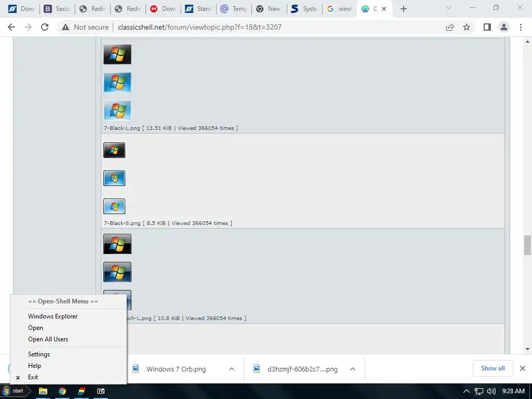The width and height of the screenshot is (532, 399).
Task: Open network status tray icon
Action: coord(478,392)
